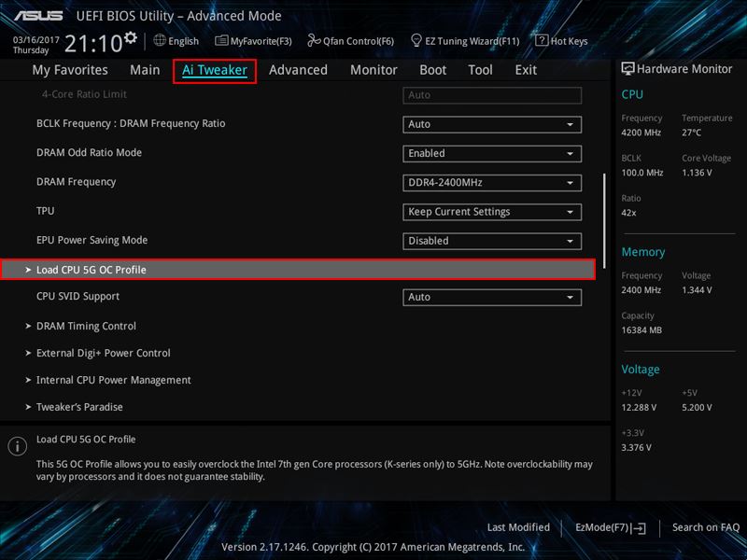Click the BCLK 100.0 MHz value
This screenshot has width=747, height=560.
[642, 173]
